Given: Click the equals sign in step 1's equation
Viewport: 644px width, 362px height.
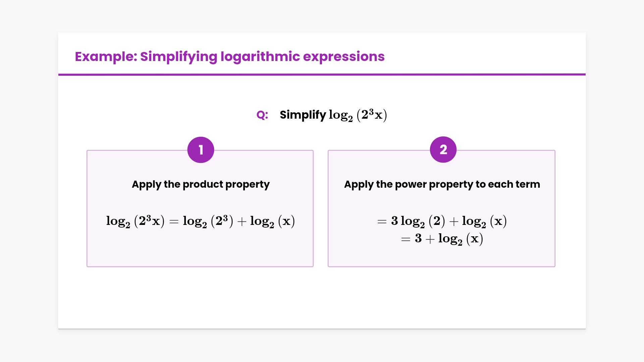Looking at the screenshot, I should click(174, 222).
